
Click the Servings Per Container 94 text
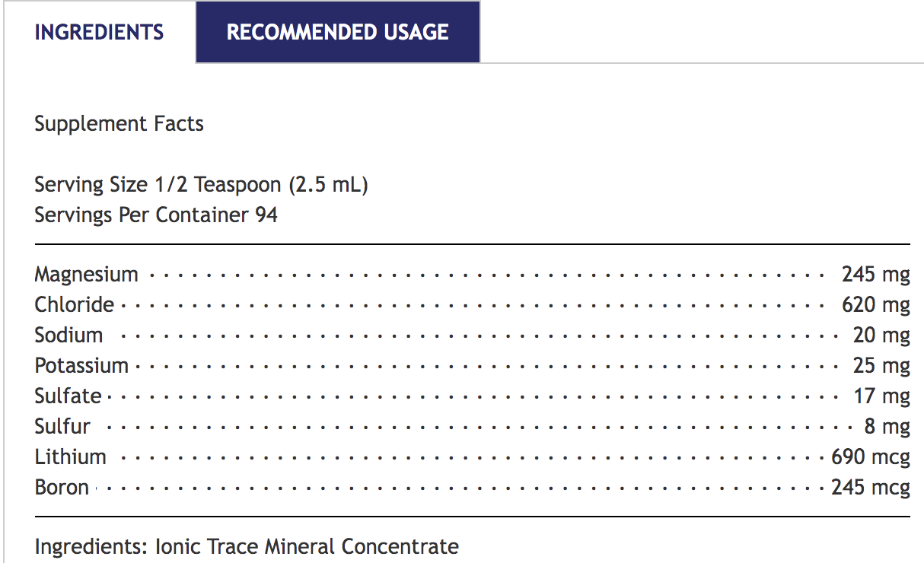156,215
